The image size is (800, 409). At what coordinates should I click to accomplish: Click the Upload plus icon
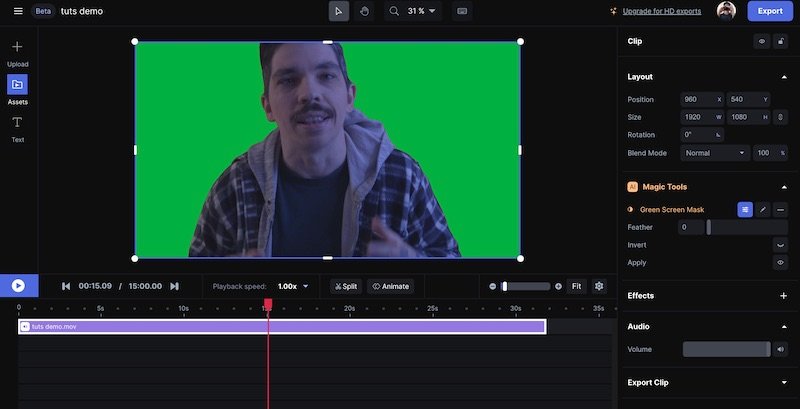pyautogui.click(x=17, y=47)
